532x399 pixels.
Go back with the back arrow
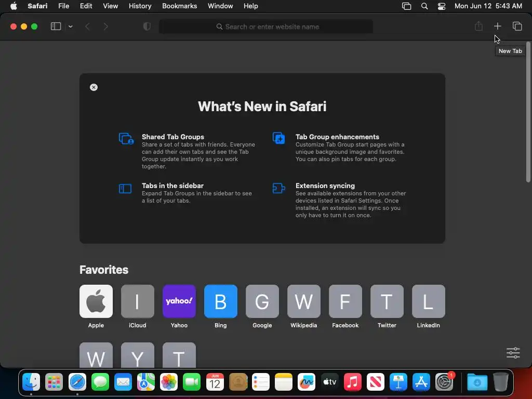point(87,26)
